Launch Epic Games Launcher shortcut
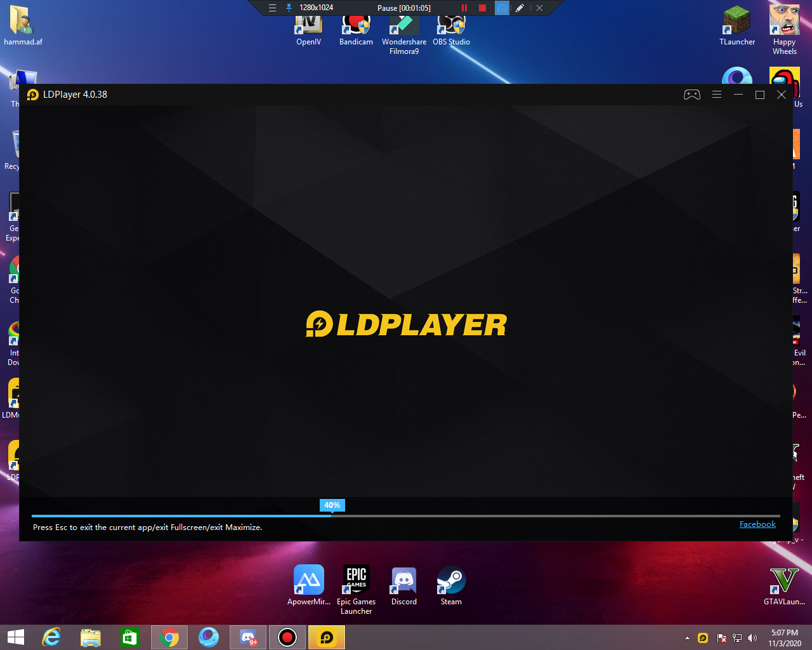The width and height of the screenshot is (812, 650). (x=356, y=590)
